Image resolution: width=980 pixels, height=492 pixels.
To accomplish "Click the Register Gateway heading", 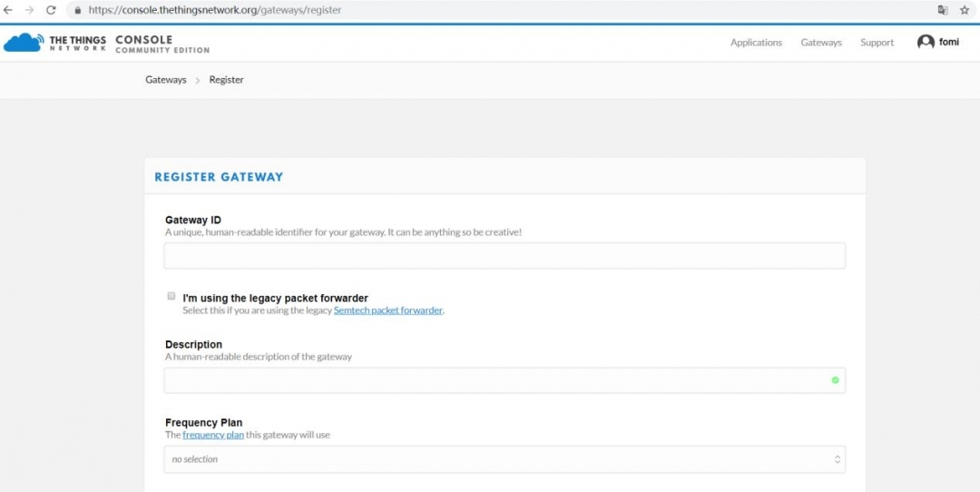I will [219, 177].
